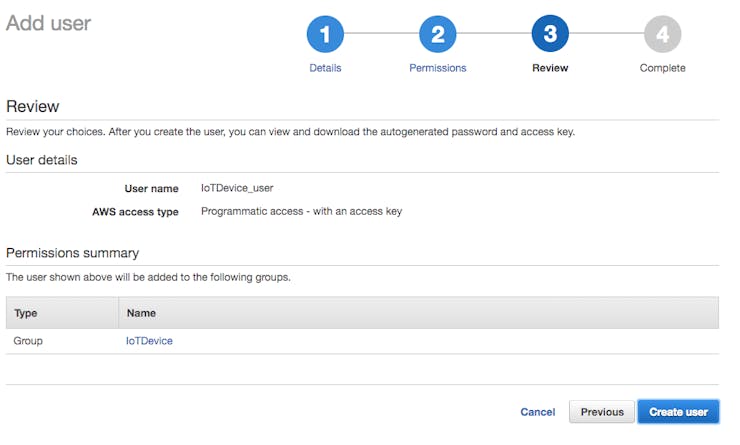Click the IoTDevice_user user name value
Viewport: 740px width, 445px height.
pos(237,188)
